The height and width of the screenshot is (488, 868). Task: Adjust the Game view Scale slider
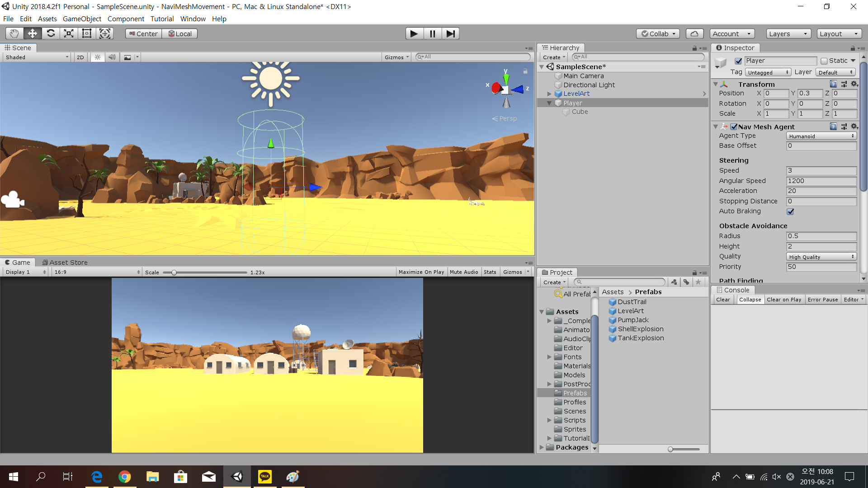pyautogui.click(x=174, y=272)
